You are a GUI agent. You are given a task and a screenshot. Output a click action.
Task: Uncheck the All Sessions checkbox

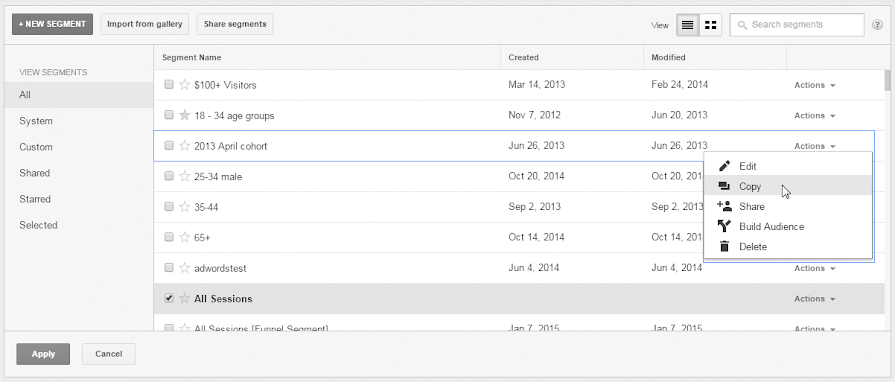[x=169, y=298]
